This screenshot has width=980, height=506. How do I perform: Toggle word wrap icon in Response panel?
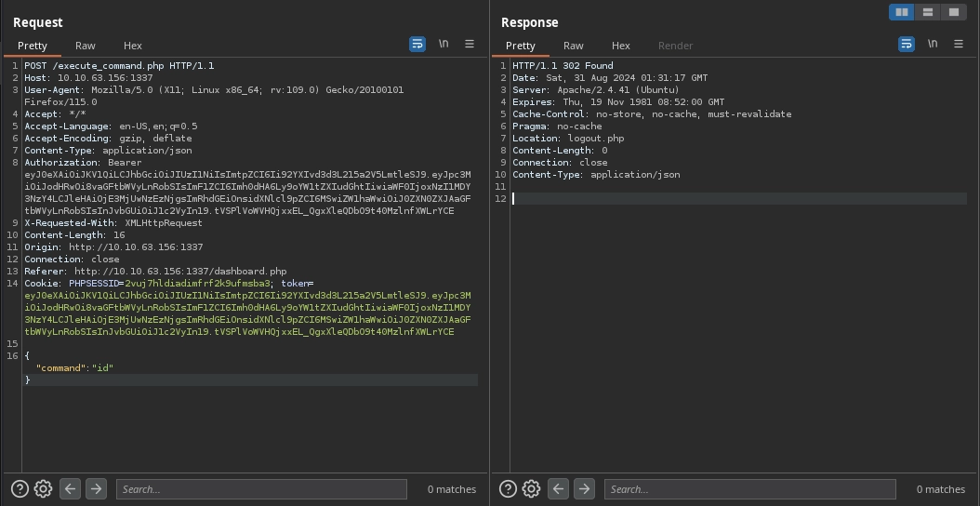tap(906, 44)
